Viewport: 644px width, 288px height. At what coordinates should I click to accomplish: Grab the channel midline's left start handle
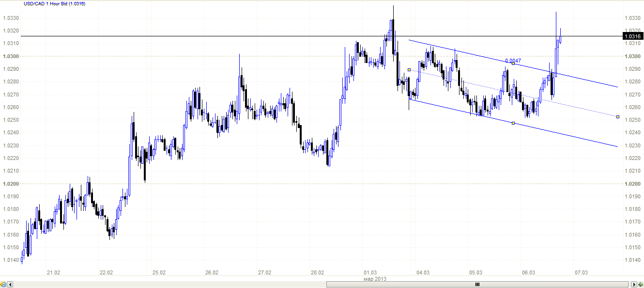pos(409,70)
